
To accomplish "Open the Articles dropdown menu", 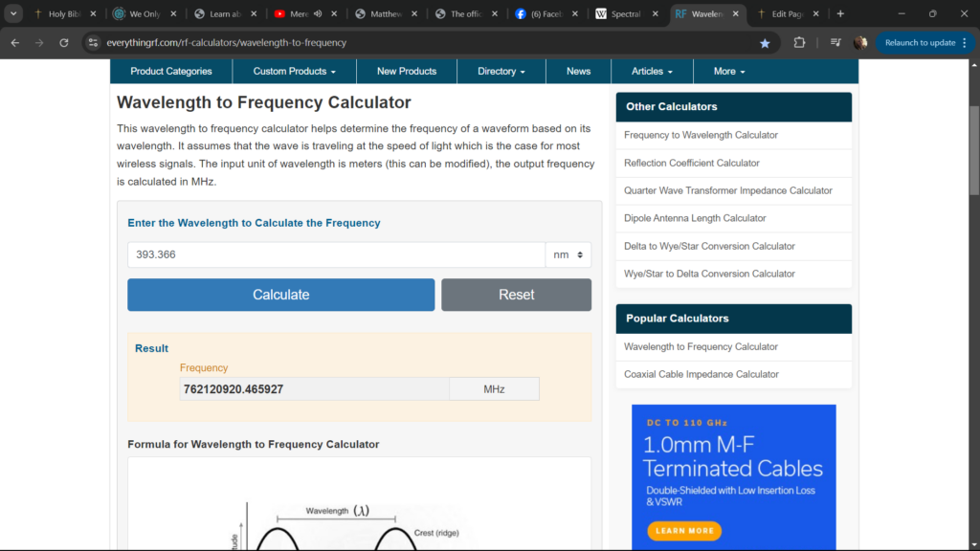I will [x=651, y=72].
